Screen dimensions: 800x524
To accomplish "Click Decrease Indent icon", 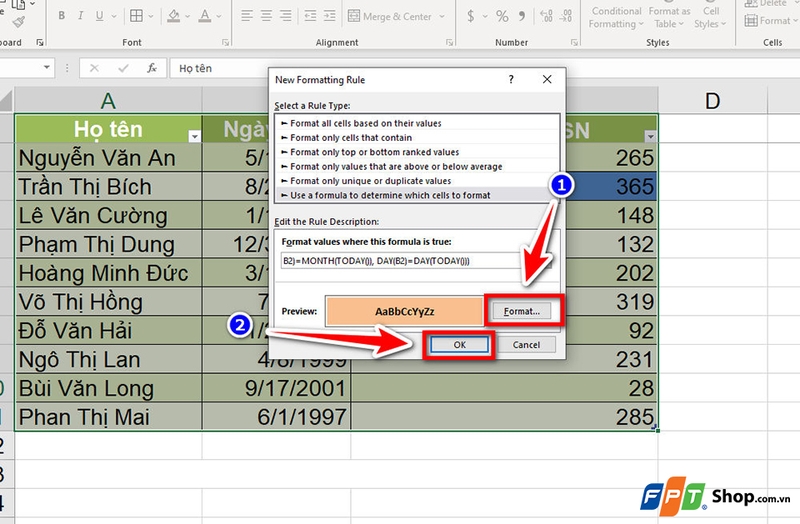I will click(310, 16).
